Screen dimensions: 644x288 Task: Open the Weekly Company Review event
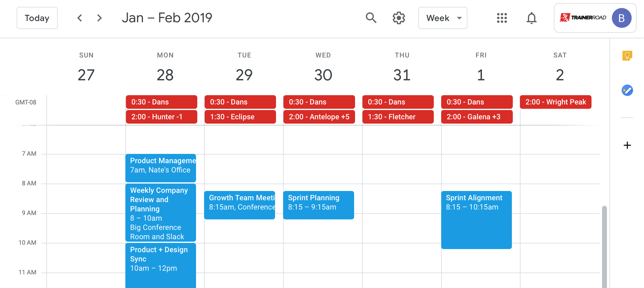[161, 213]
